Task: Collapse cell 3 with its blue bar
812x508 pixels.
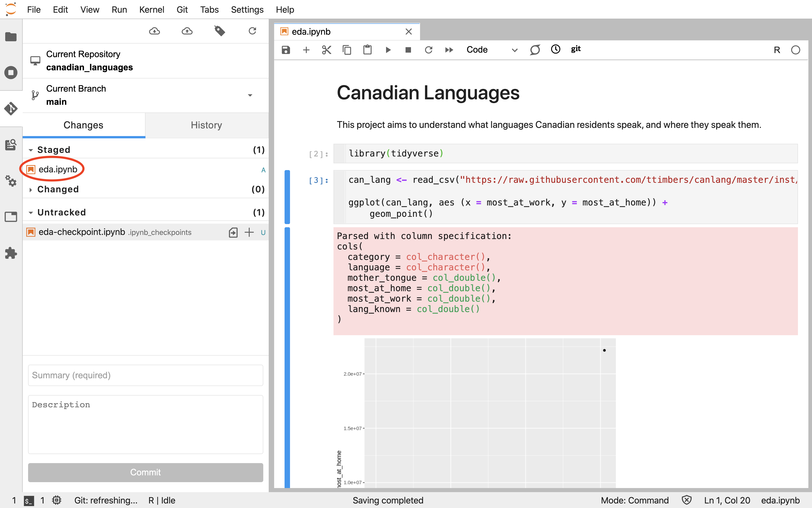Action: 287,197
